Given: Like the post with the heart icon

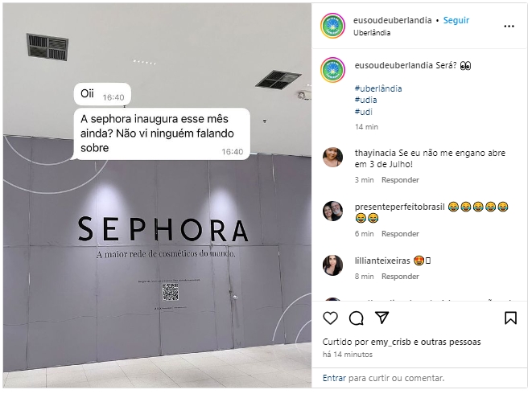Looking at the screenshot, I should tap(330, 318).
